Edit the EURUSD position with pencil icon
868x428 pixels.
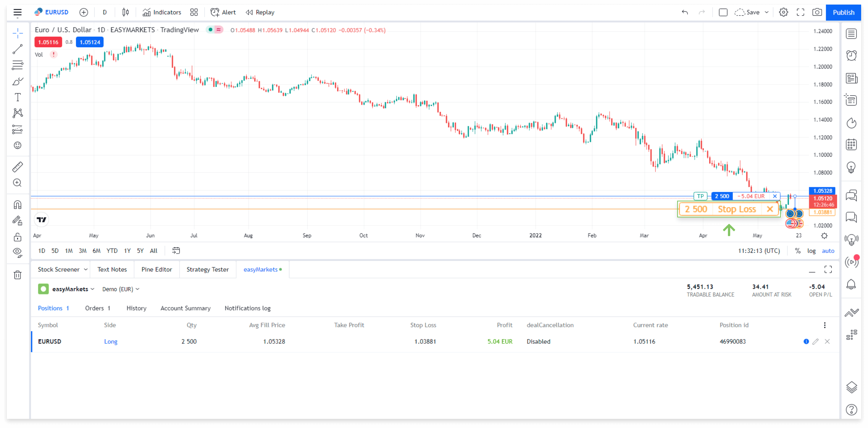point(816,341)
